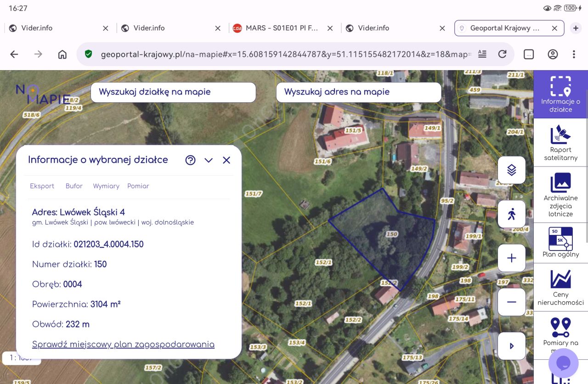Click the Wyszukaj adres na mapie field
Image resolution: width=588 pixels, height=384 pixels.
coord(358,92)
